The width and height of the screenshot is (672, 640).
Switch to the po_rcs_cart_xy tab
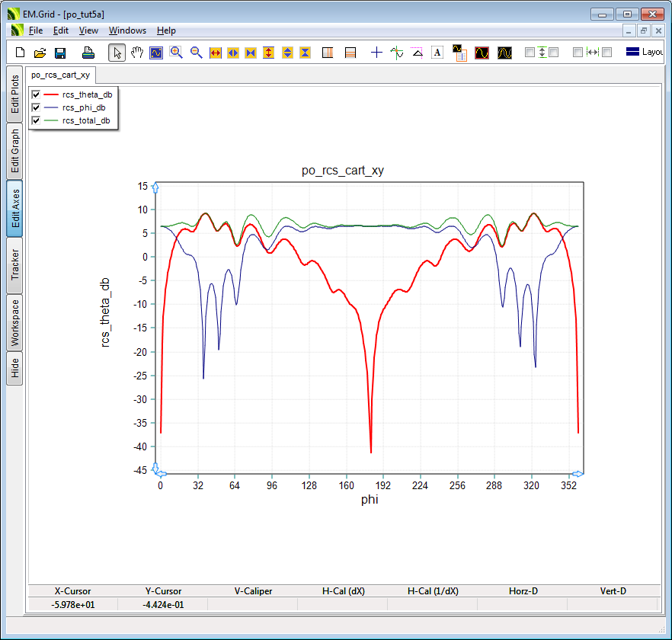tap(61, 75)
